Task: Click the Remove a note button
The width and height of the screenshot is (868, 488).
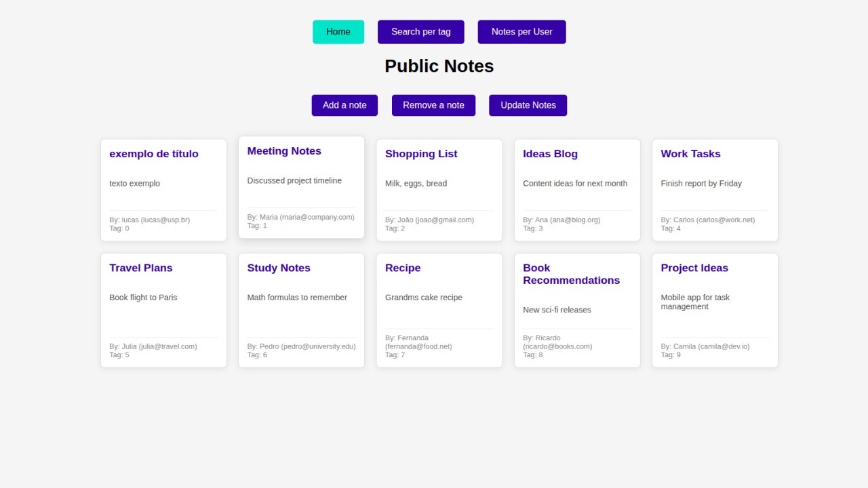Action: (434, 105)
